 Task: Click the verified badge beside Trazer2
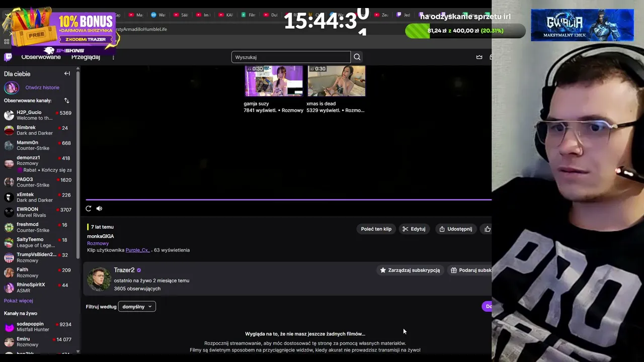(x=139, y=270)
